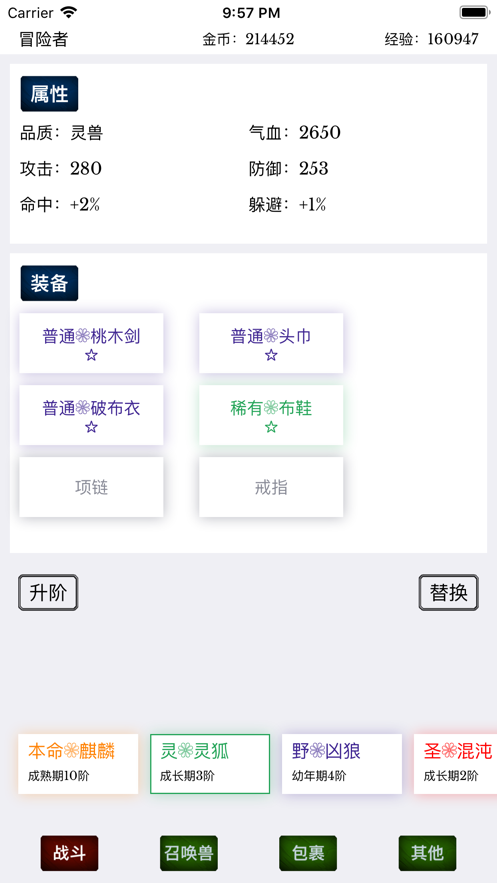Click the 升阶 upgrade button

pos(48,592)
